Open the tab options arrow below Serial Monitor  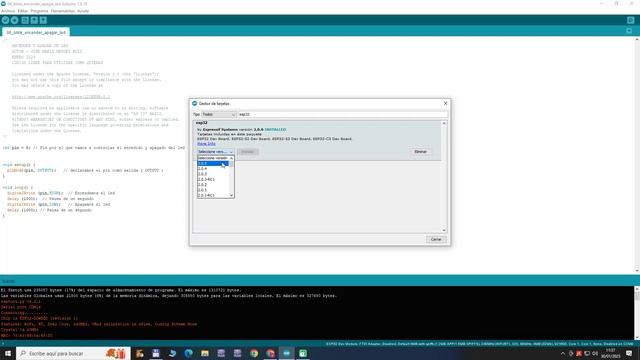tap(629, 31)
